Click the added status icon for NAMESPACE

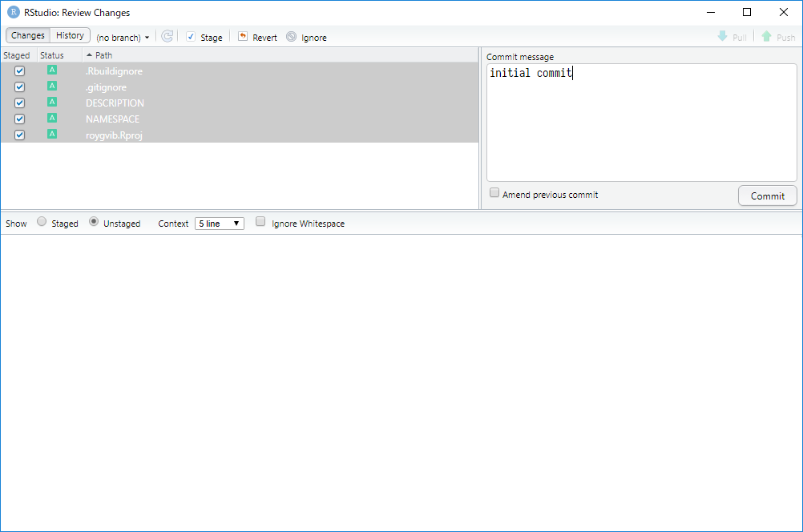pos(52,119)
